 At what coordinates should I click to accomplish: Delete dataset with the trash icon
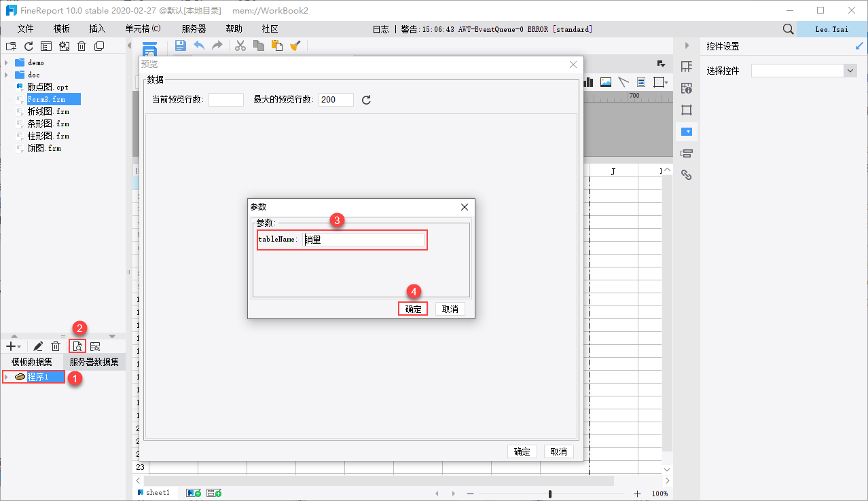pyautogui.click(x=56, y=346)
